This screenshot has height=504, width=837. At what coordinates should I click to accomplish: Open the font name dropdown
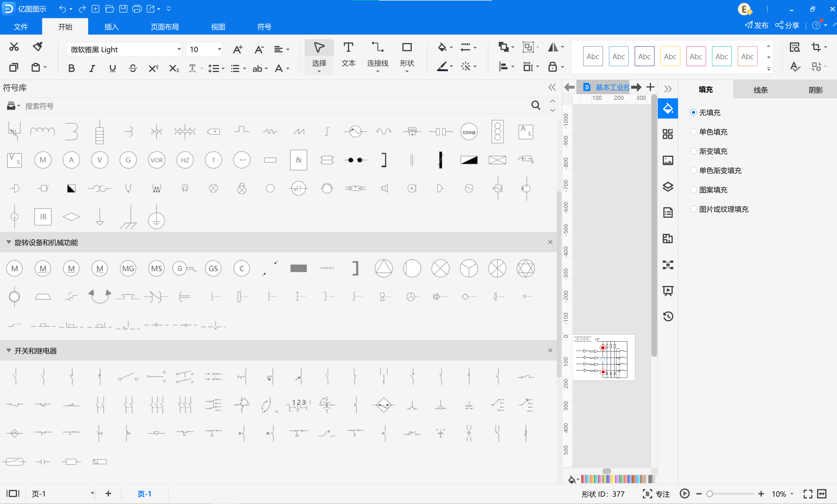pyautogui.click(x=179, y=49)
